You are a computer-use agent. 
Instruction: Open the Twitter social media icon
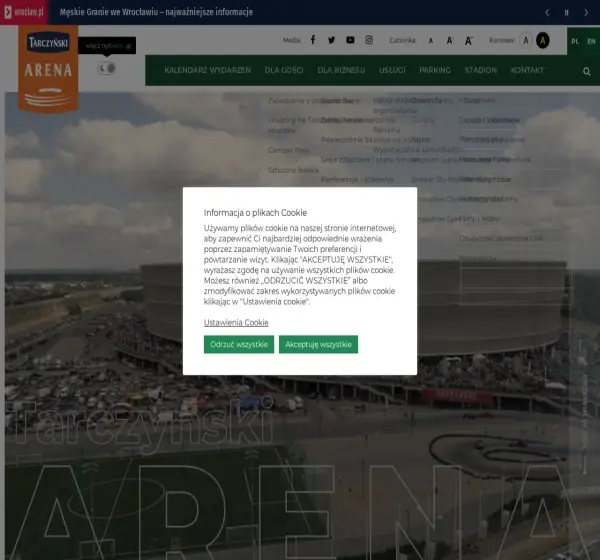pyautogui.click(x=331, y=40)
